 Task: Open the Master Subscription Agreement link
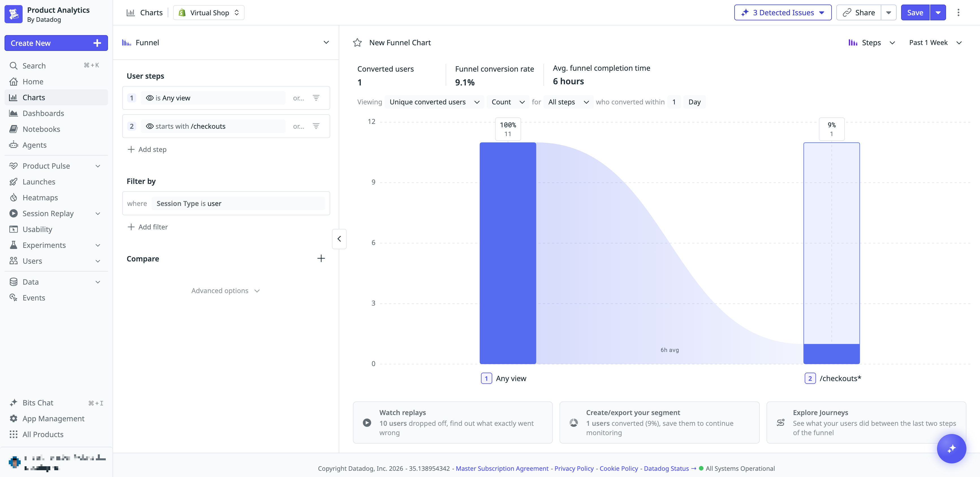502,469
